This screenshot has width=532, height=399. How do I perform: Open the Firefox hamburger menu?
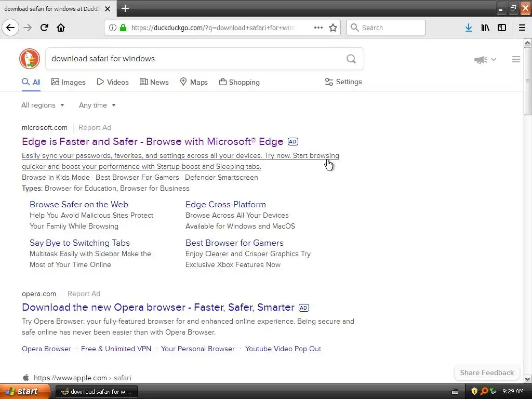click(522, 28)
